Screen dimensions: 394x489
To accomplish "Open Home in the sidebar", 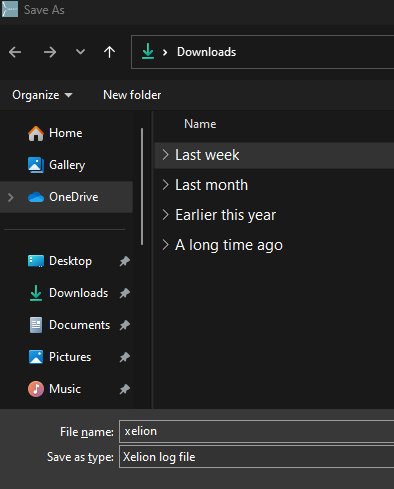I will click(x=66, y=133).
